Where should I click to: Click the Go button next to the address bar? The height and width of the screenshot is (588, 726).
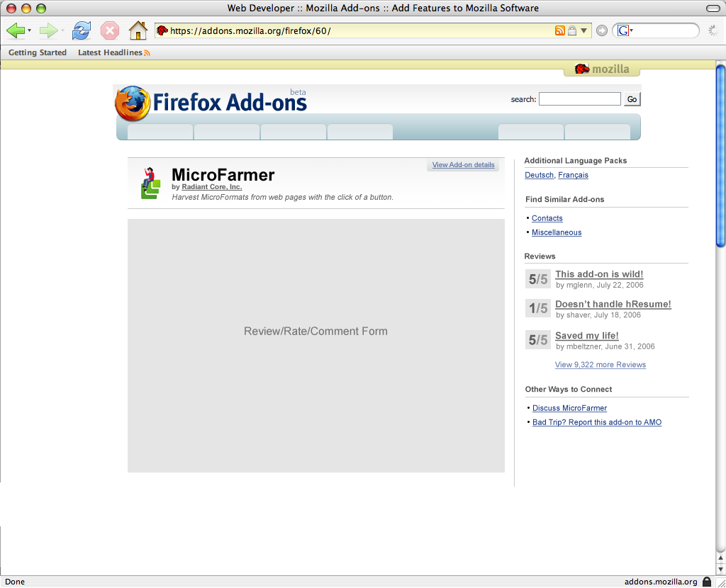coord(601,30)
